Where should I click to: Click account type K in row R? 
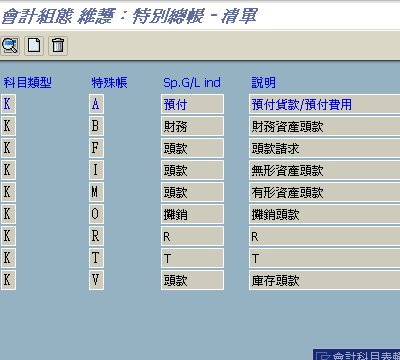tap(8, 236)
